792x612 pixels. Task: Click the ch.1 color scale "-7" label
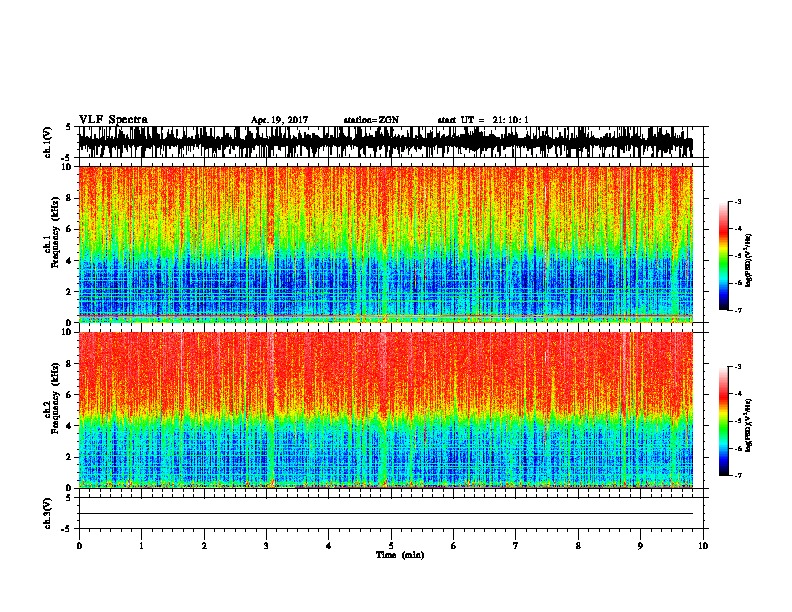(x=738, y=310)
